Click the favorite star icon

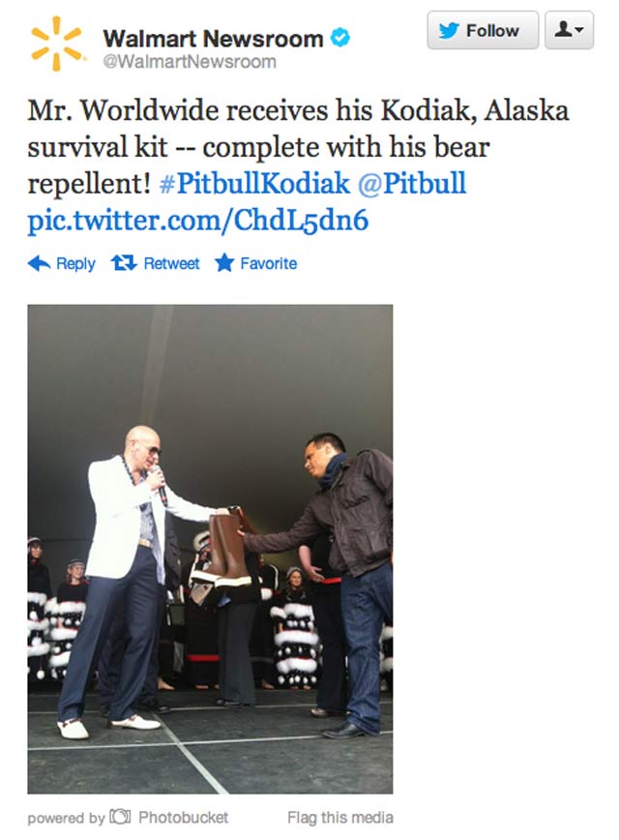coord(224,263)
